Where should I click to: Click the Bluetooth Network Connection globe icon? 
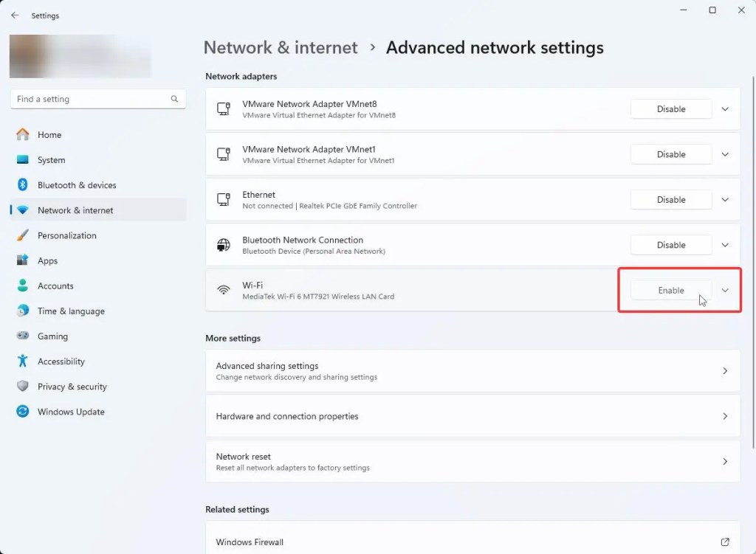(223, 245)
